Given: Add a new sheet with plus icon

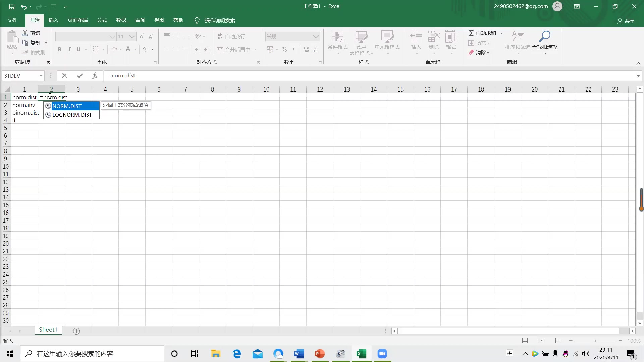Looking at the screenshot, I should 76,331.
